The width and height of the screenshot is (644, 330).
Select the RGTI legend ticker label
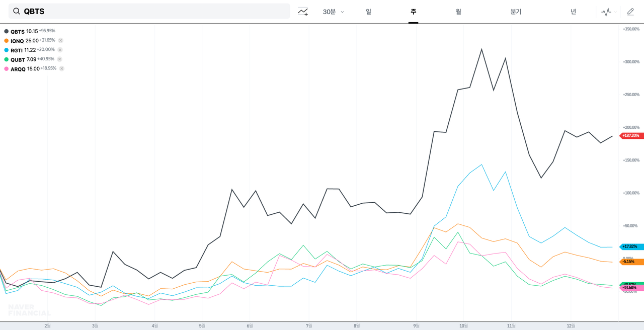17,50
